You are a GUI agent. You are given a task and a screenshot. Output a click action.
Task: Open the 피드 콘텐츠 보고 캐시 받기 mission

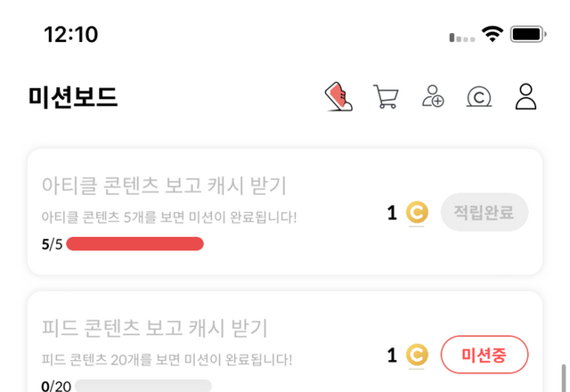tap(155, 328)
